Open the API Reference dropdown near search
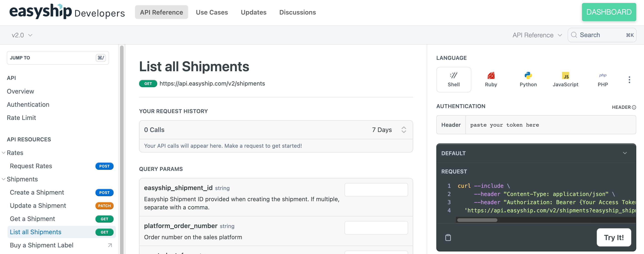 pos(537,35)
